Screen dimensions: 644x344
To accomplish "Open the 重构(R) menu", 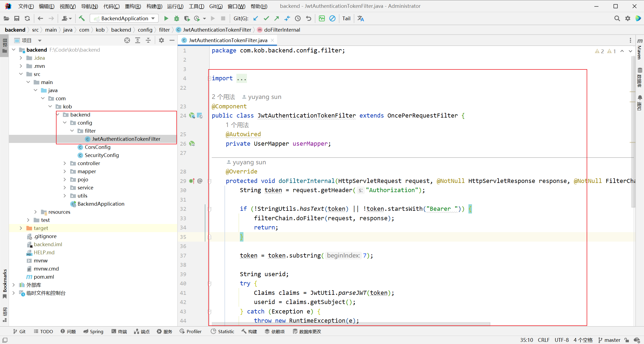I will point(133,6).
